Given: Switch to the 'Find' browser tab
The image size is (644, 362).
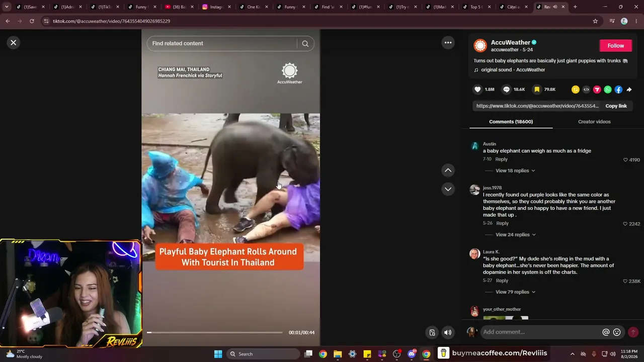Looking at the screenshot, I should click(327, 7).
